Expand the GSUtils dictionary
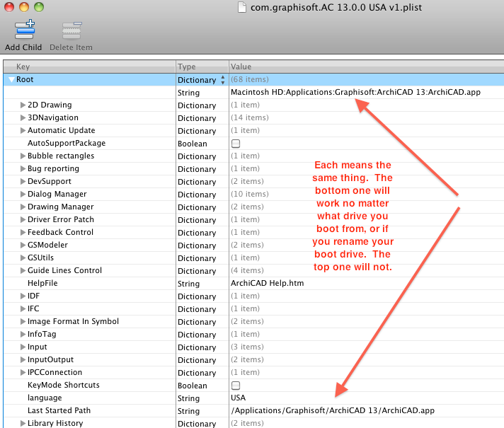This screenshot has width=504, height=428. (x=23, y=258)
